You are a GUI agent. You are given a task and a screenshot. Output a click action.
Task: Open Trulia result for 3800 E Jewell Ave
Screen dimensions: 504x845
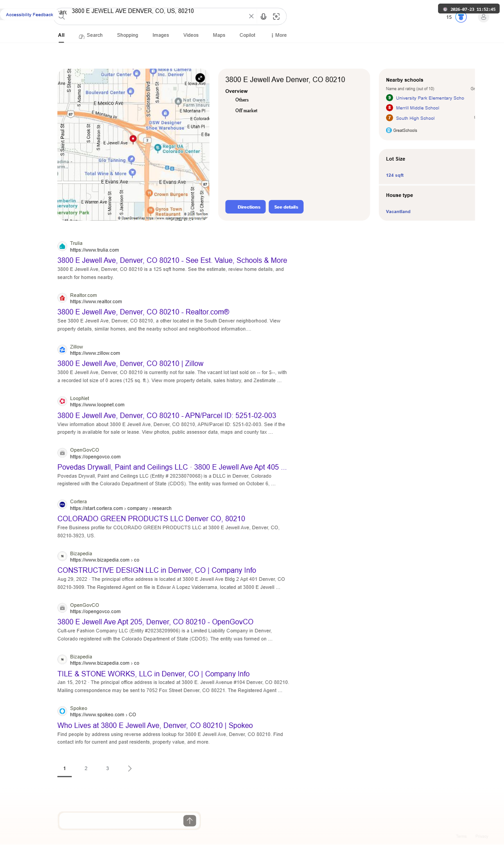[172, 261]
